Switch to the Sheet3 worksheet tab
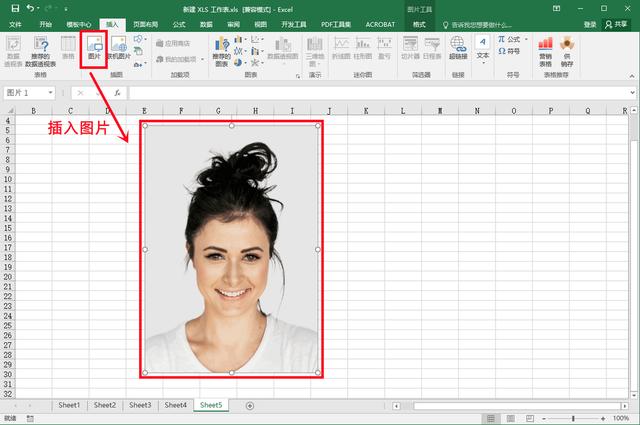 tap(139, 405)
